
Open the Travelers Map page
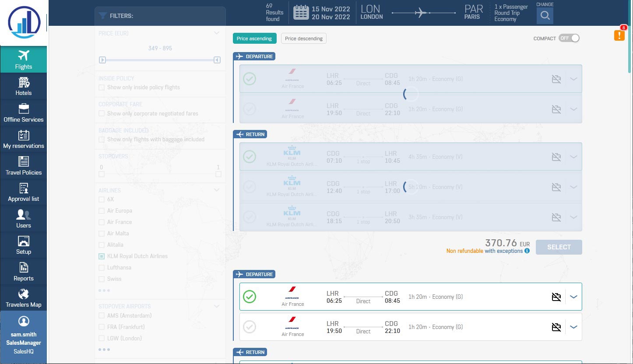point(24,298)
